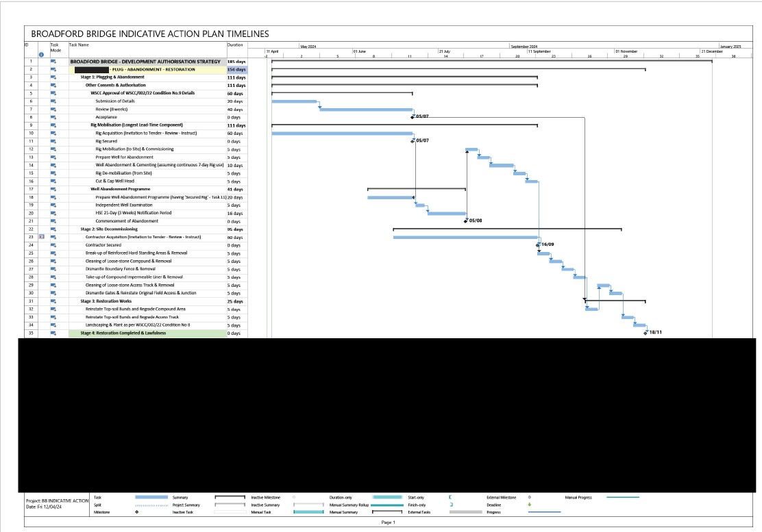Select the Duration column header
This screenshot has width=762, height=532.
point(235,45)
